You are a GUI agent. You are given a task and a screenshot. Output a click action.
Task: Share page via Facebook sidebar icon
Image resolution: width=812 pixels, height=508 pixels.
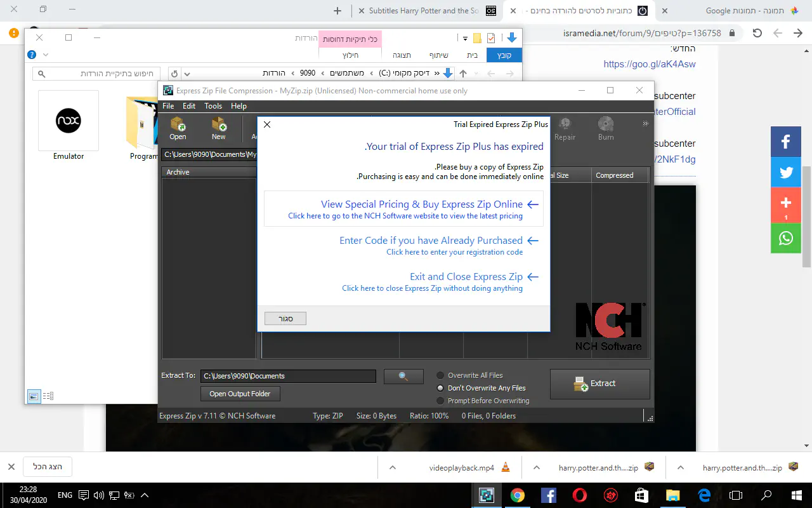(x=785, y=142)
